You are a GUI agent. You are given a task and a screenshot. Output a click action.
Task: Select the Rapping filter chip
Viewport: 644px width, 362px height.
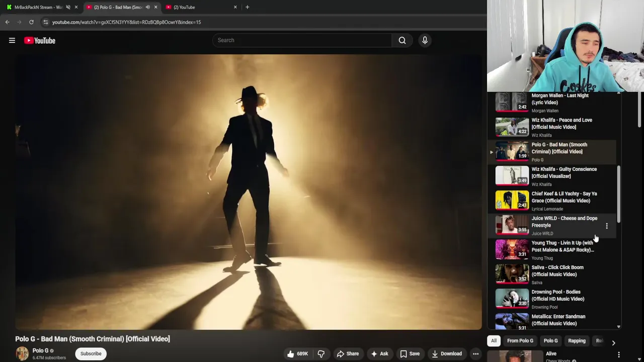click(577, 341)
